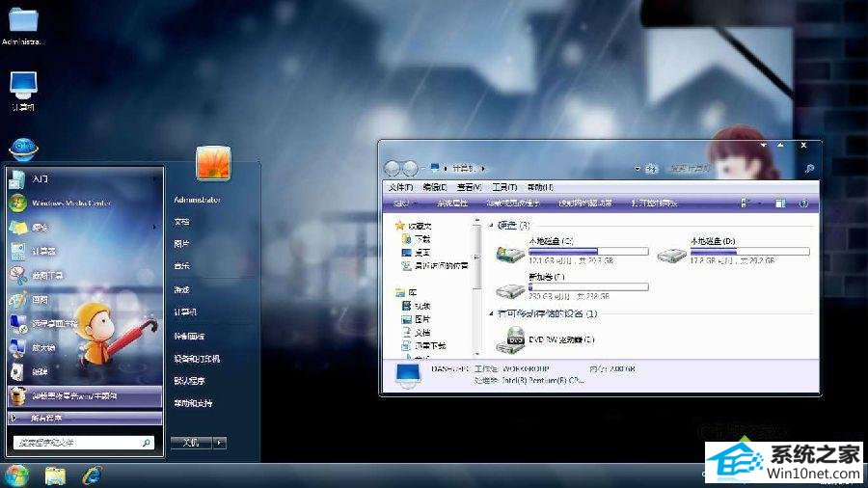Click Uninstall or change a program
Viewport: 868px width, 488px height.
click(x=513, y=203)
